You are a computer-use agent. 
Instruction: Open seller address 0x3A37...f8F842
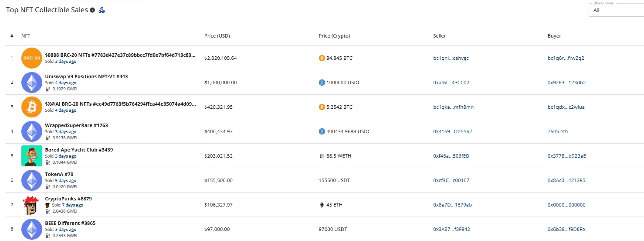tap(451, 229)
